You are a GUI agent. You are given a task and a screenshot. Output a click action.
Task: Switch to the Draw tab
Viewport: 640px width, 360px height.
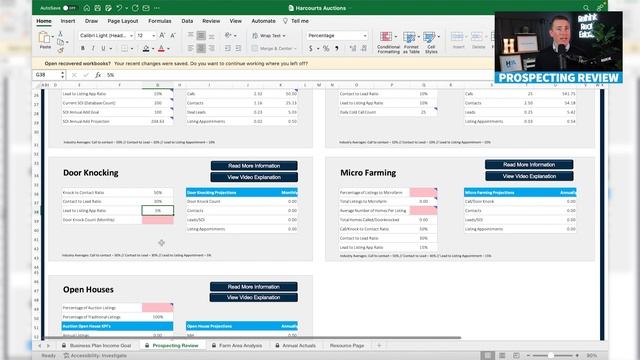point(91,21)
